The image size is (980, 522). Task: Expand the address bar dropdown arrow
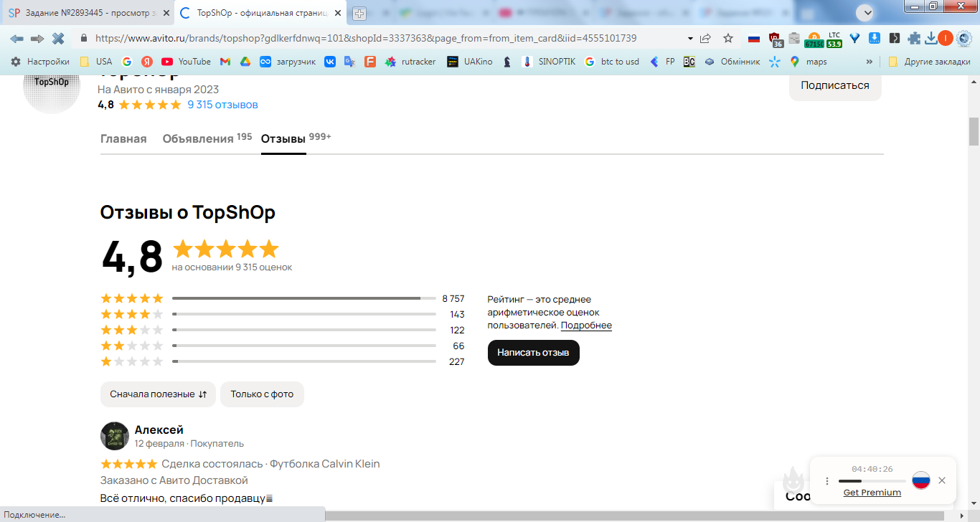pos(690,39)
